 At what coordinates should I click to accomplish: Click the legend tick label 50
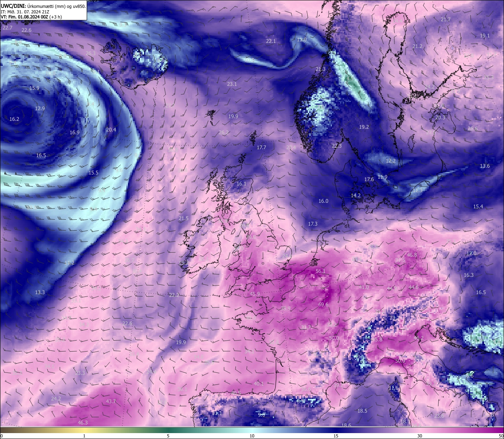click(x=500, y=436)
